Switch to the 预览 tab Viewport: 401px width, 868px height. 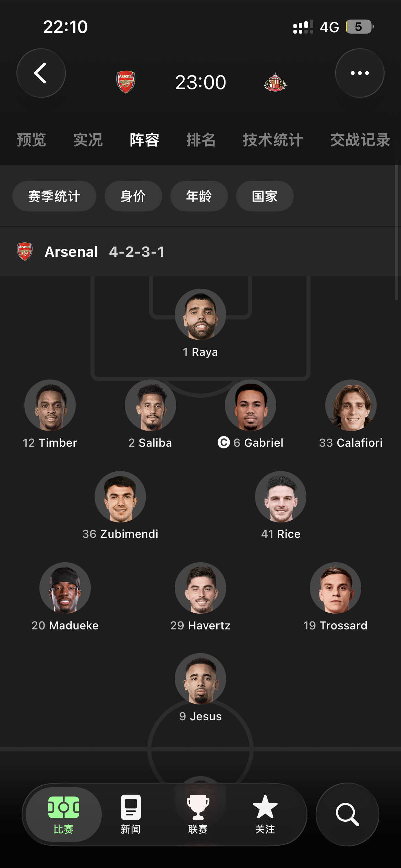coord(31,140)
